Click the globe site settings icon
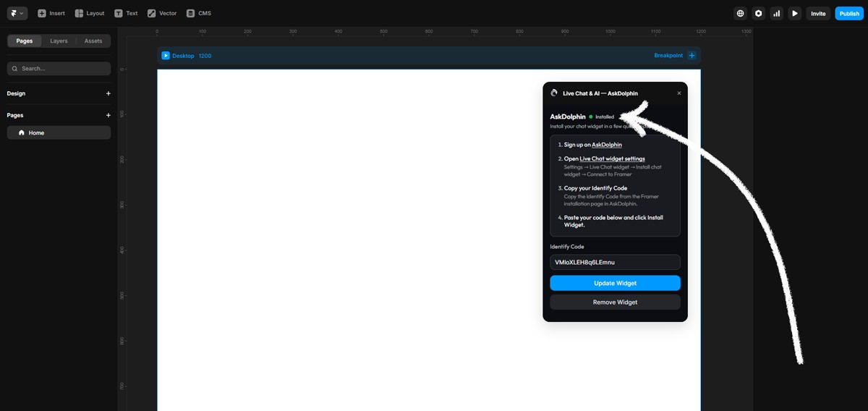Image resolution: width=868 pixels, height=411 pixels. point(740,13)
